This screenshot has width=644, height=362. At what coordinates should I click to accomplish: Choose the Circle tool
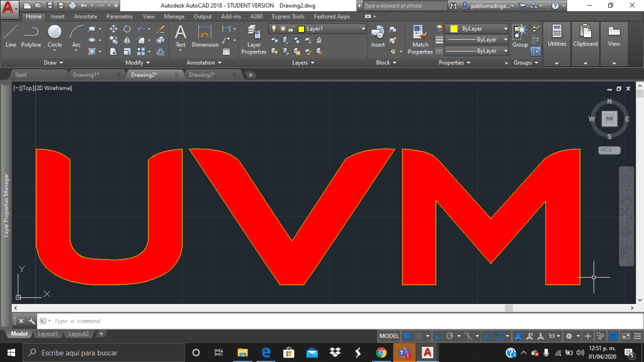coord(55,37)
